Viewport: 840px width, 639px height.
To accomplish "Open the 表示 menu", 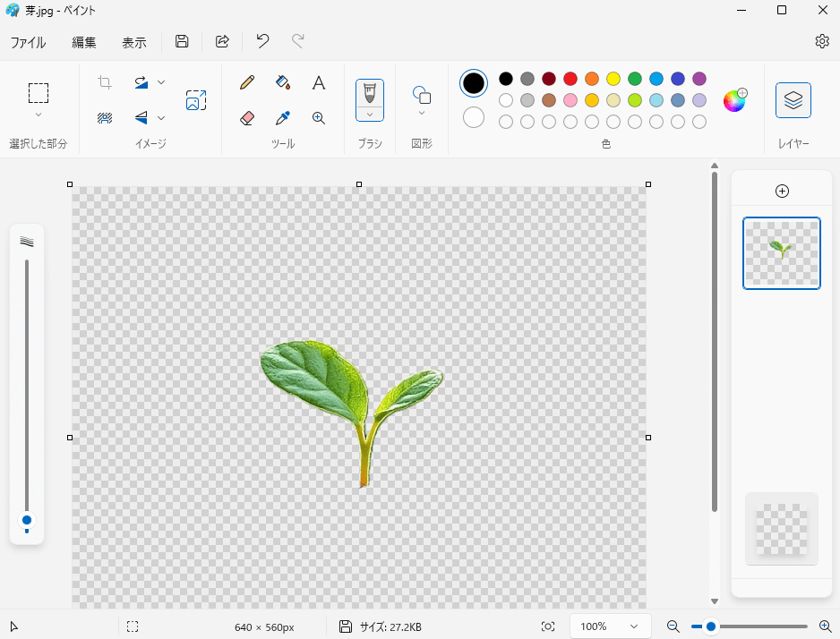I will [x=134, y=42].
